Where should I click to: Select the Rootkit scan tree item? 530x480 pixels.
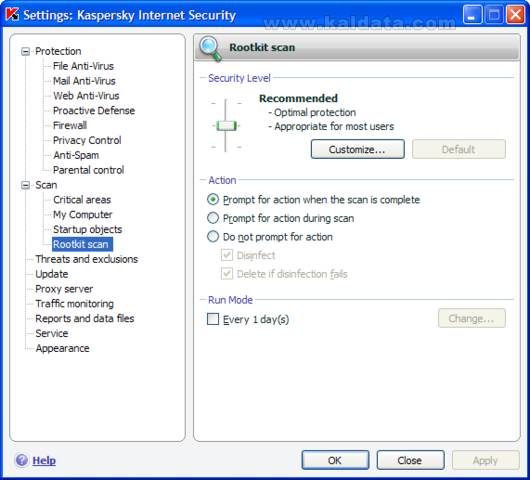tap(82, 244)
